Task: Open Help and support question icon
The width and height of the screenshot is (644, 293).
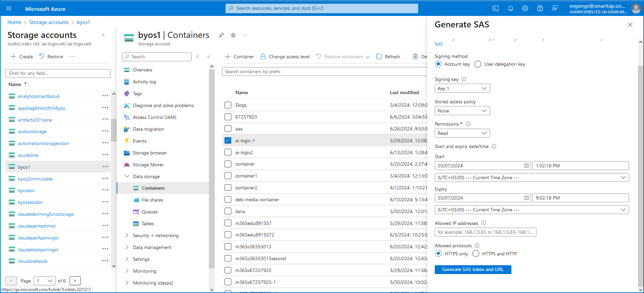Action: [540, 8]
